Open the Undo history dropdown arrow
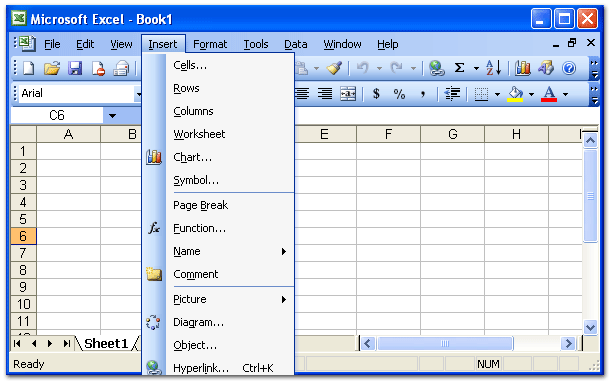The height and width of the screenshot is (384, 612). (379, 69)
